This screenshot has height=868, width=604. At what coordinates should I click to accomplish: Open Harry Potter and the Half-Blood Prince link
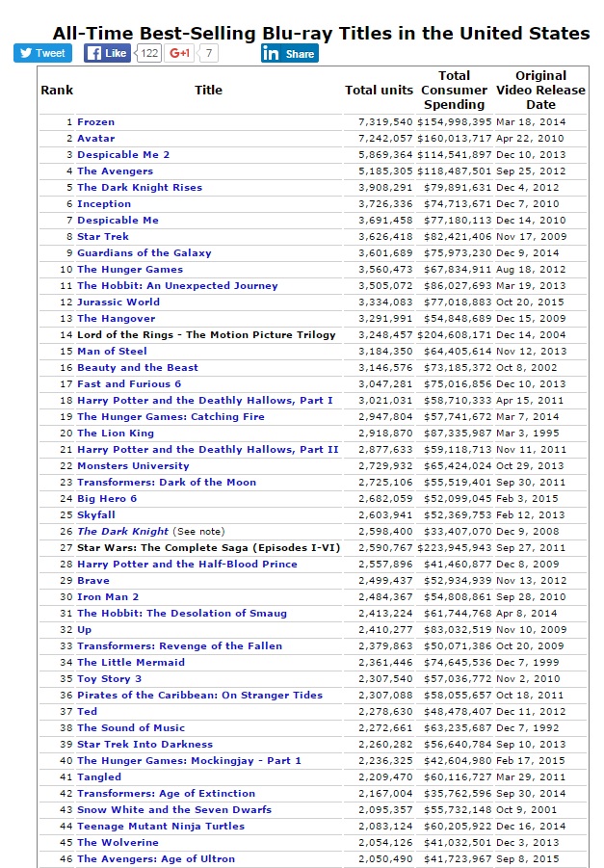click(x=187, y=565)
